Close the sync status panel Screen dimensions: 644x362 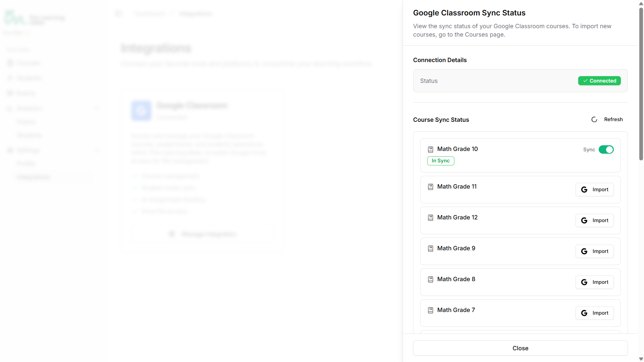[520, 348]
